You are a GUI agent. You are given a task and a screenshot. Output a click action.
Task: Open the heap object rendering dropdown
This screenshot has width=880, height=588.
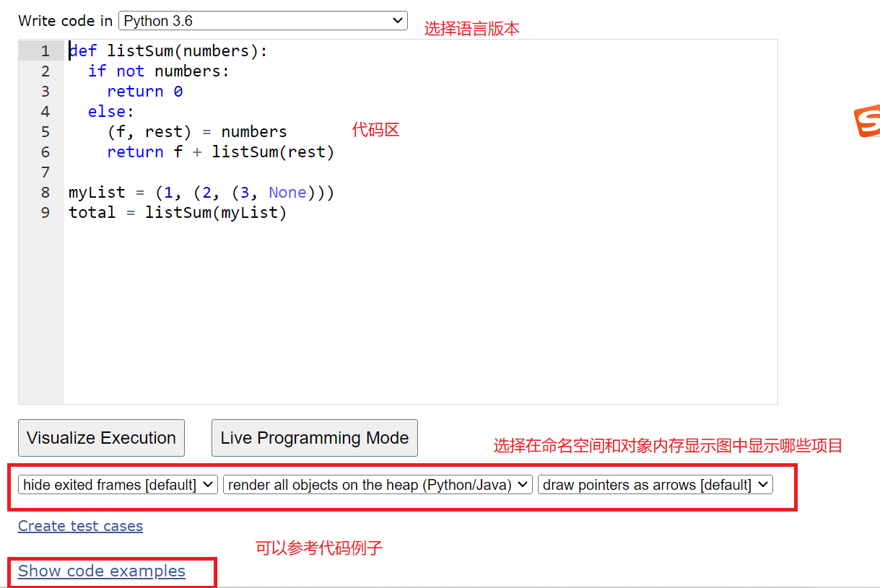pos(377,484)
